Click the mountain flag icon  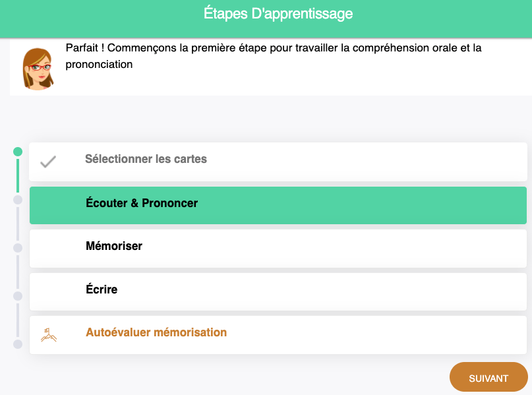click(48, 334)
